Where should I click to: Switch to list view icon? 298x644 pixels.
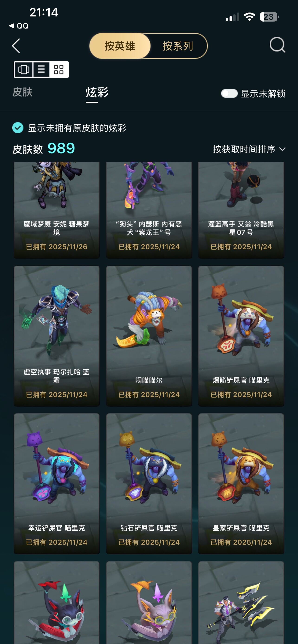point(41,70)
